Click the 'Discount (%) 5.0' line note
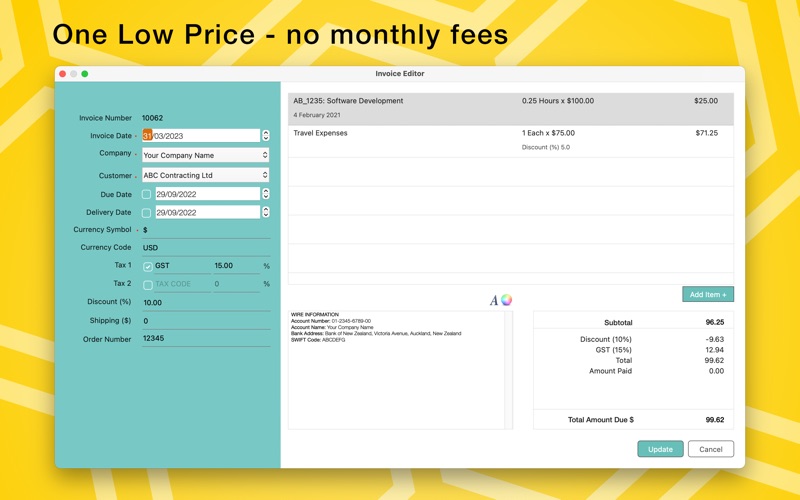This screenshot has width=800, height=500. (x=545, y=147)
